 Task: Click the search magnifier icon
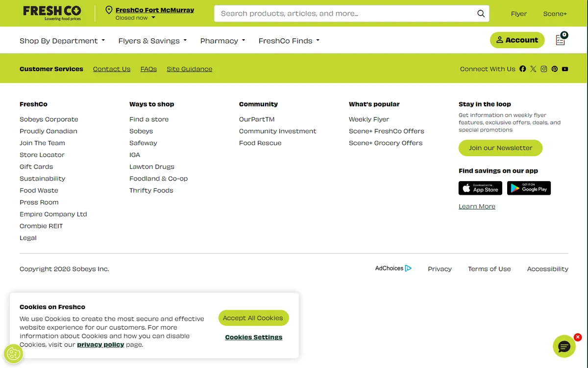pyautogui.click(x=481, y=14)
